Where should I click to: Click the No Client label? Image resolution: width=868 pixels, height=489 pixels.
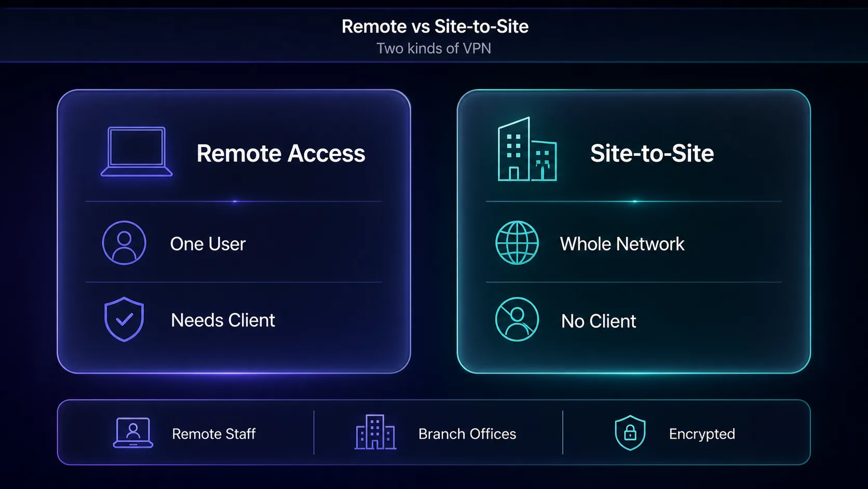599,321
